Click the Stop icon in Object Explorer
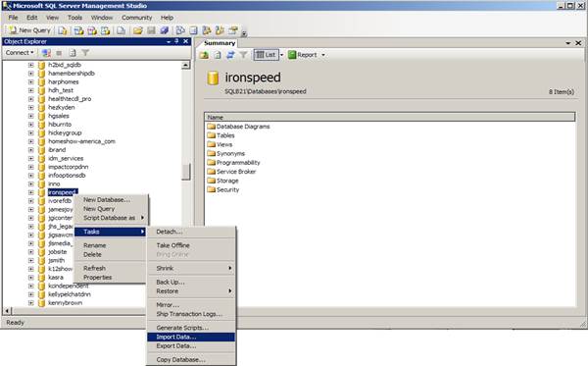The width and height of the screenshot is (588, 366). coord(59,53)
